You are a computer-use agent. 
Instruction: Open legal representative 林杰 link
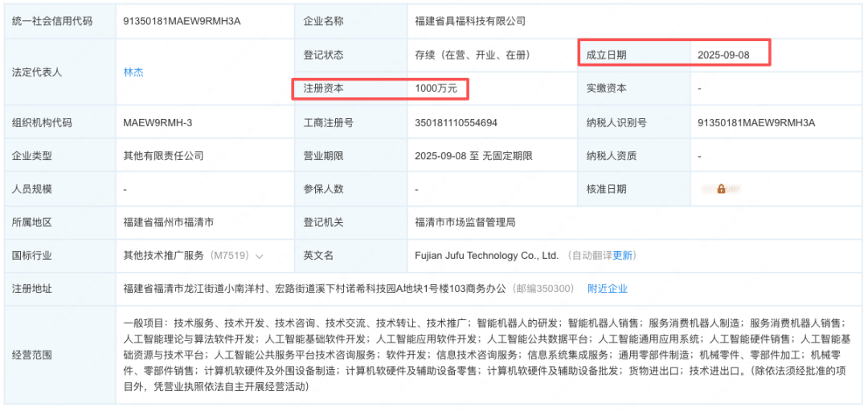point(133,72)
